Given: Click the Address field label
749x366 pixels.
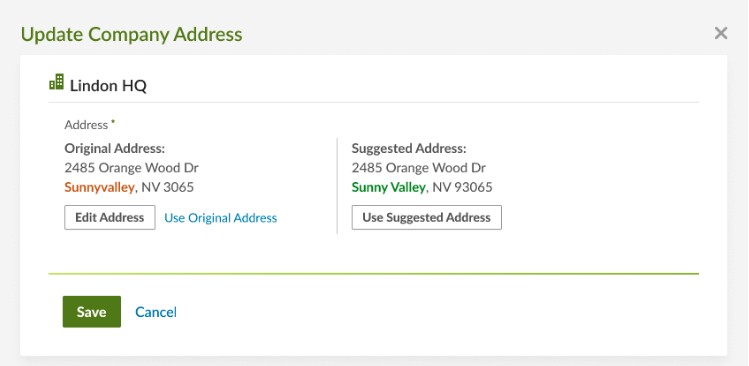Looking at the screenshot, I should (x=86, y=125).
